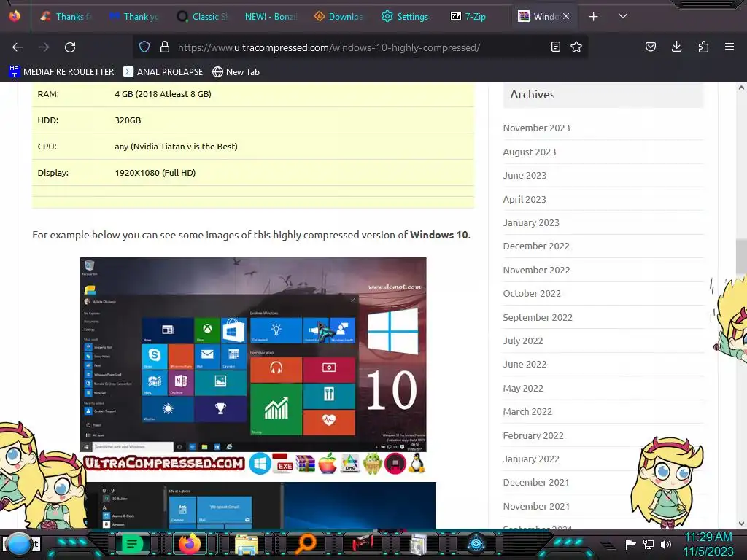Open the tracking protection shield icon
The width and height of the screenshot is (747, 560).
point(144,47)
